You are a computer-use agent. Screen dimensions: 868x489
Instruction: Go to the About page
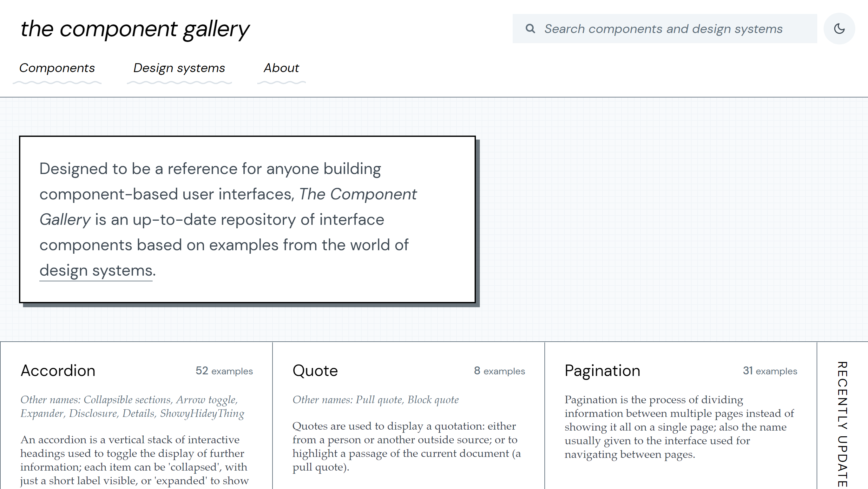281,68
